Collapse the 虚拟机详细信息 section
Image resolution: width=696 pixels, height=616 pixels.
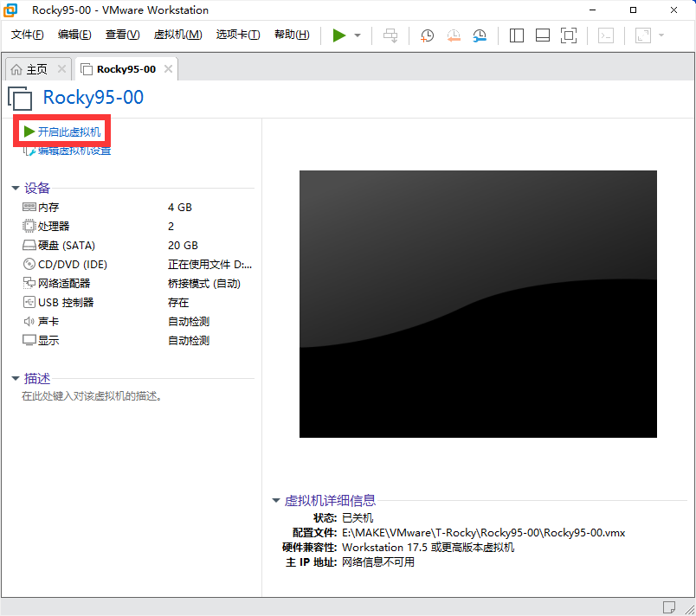[x=276, y=500]
